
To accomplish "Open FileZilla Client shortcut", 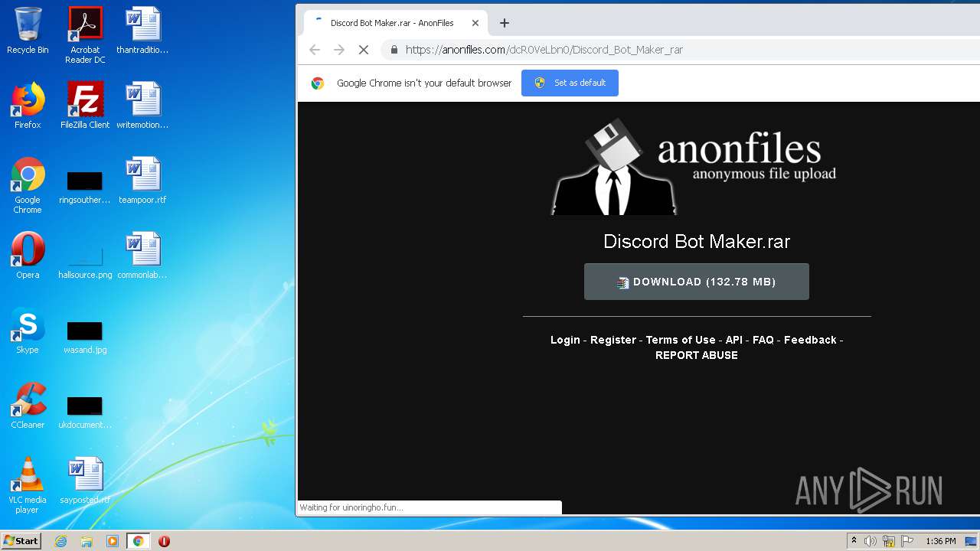I will point(85,106).
